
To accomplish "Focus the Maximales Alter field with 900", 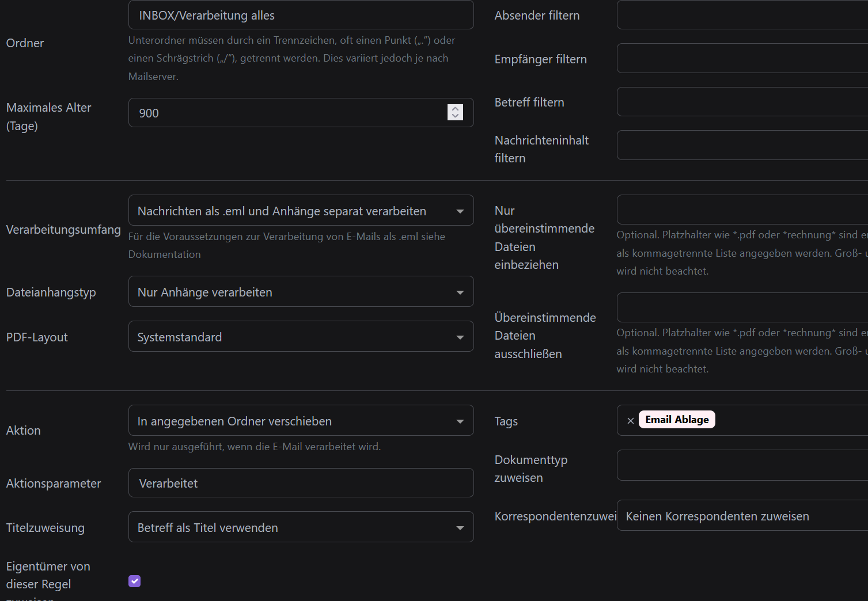I will (288, 113).
